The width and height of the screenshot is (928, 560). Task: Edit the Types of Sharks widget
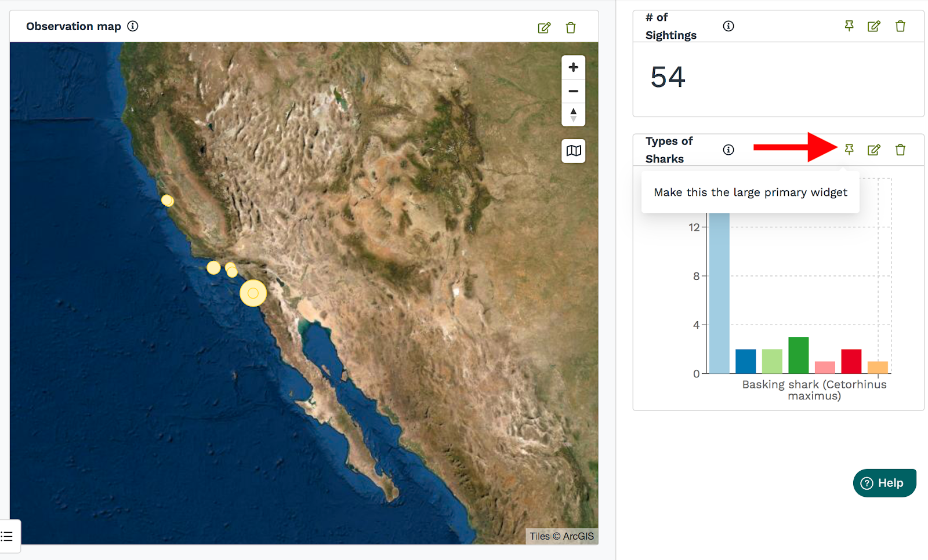pos(873,150)
